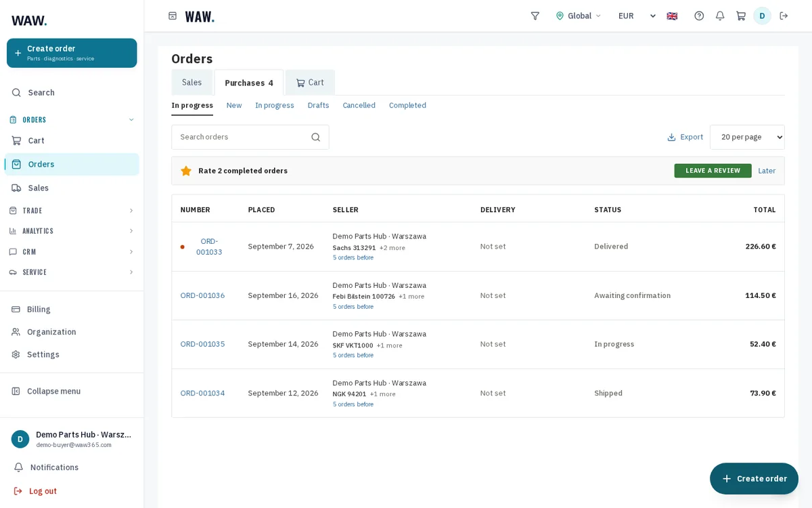Click the location pin icon beside Global
This screenshot has width=812, height=508.
point(560,16)
